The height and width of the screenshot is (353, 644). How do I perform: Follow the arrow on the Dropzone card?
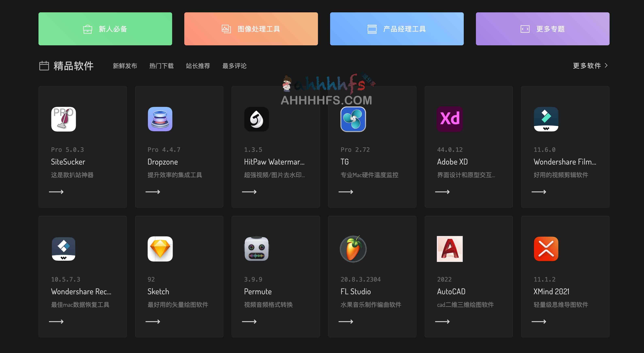[x=153, y=192]
